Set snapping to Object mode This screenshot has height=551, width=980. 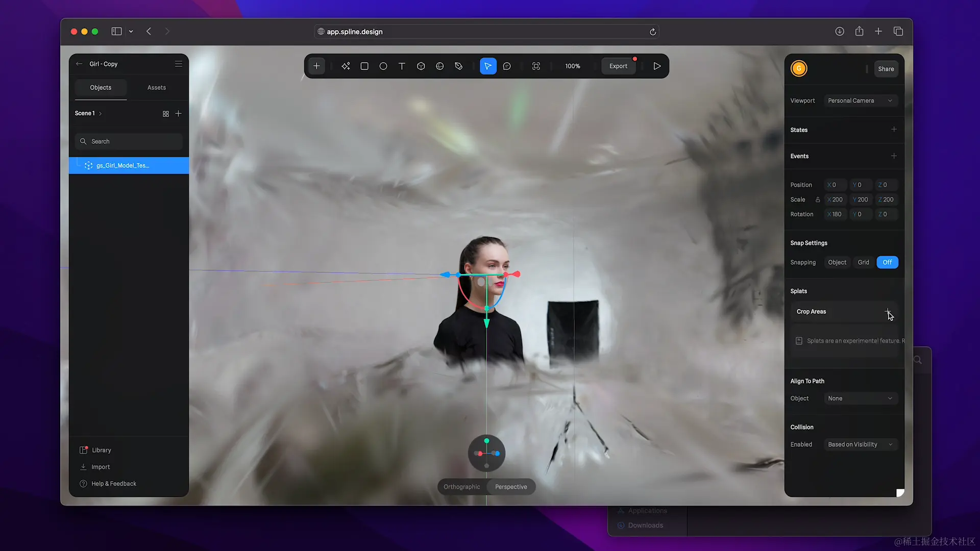[x=837, y=262]
